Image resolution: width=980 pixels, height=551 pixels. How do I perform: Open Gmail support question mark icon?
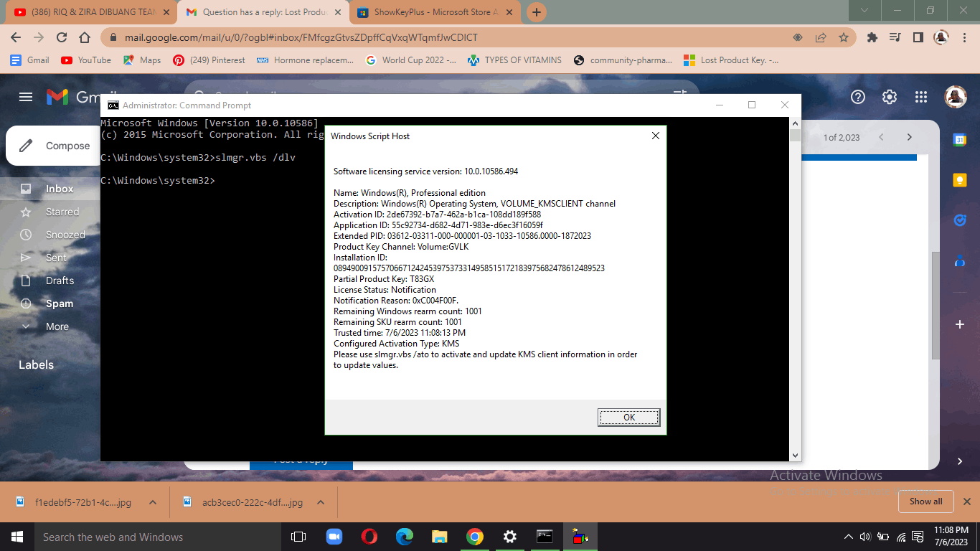tap(858, 97)
